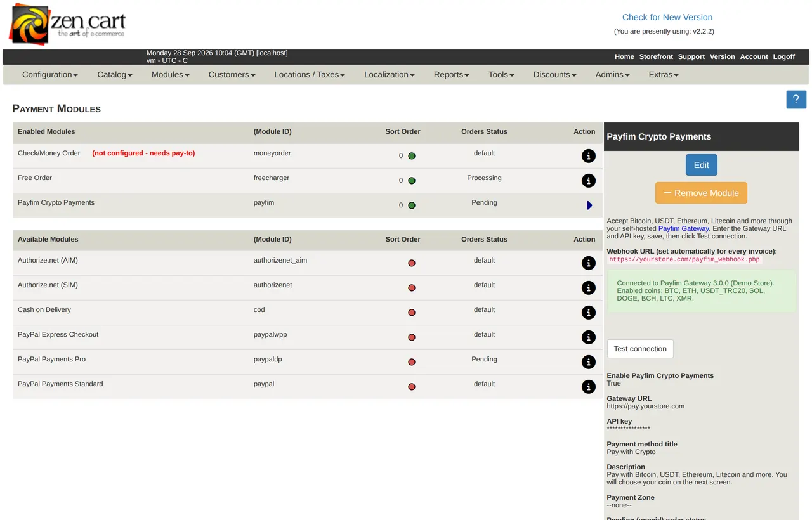
Task: Click Logoff in the top bar
Action: tap(784, 57)
